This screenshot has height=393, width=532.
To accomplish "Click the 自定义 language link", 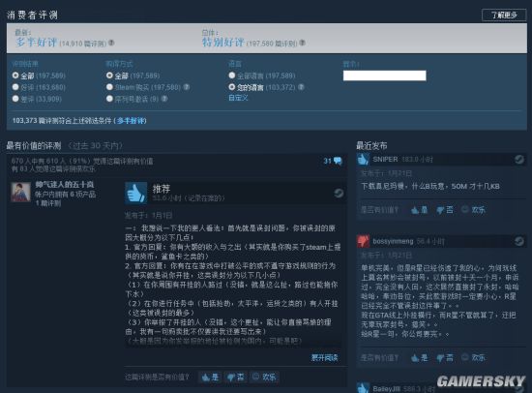I will (x=238, y=98).
